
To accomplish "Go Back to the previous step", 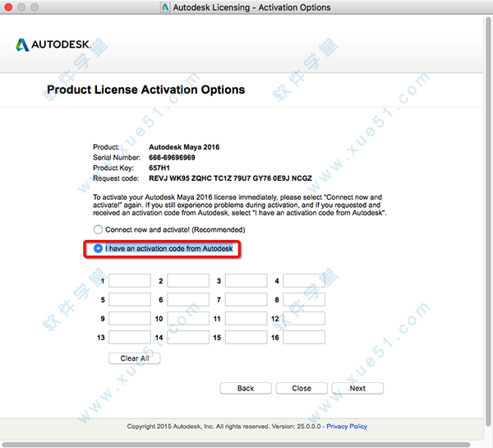I will (x=246, y=388).
